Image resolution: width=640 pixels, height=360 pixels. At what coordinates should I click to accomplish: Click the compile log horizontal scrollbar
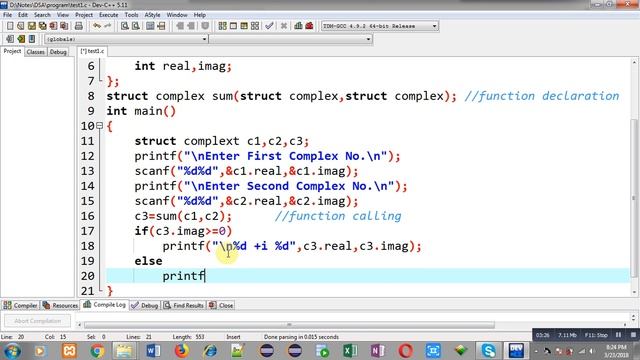(x=289, y=325)
